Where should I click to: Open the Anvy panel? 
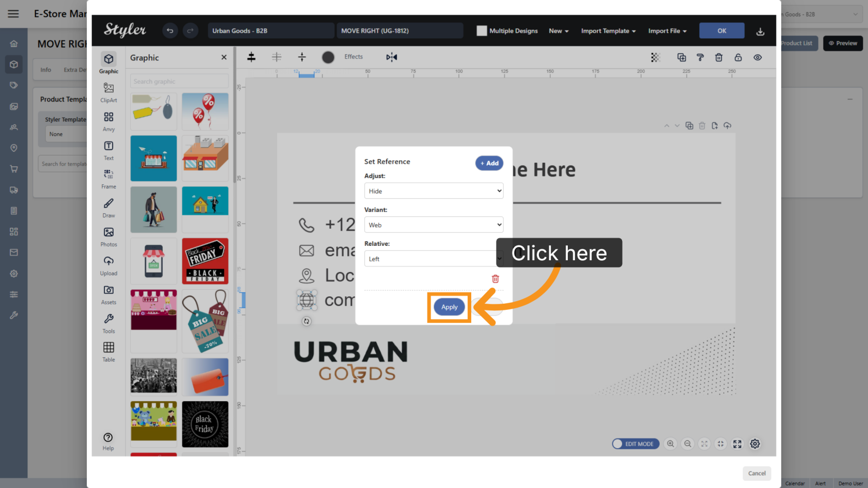[x=109, y=121]
